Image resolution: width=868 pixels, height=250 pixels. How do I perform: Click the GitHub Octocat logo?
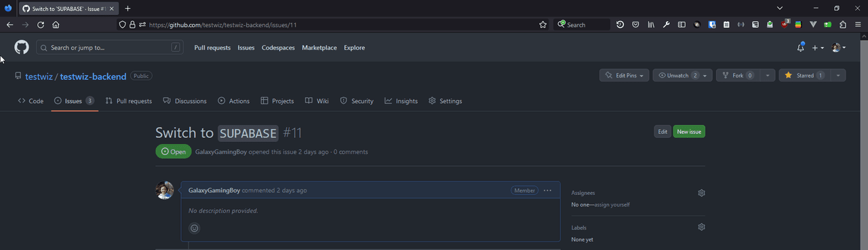pyautogui.click(x=22, y=48)
